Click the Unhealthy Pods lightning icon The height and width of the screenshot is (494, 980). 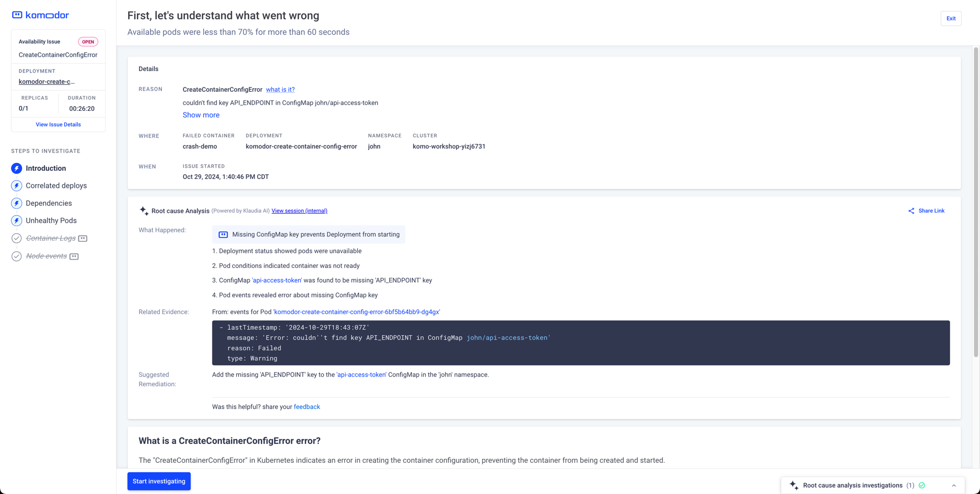pos(17,220)
